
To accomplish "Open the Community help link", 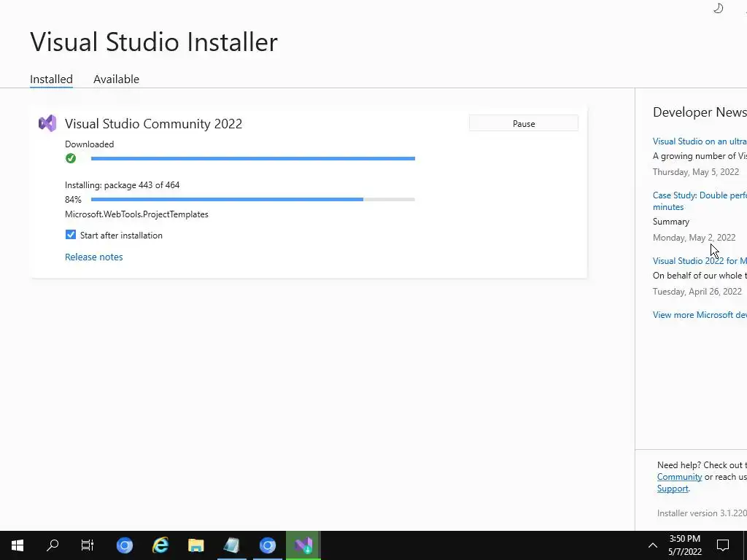I will (679, 477).
